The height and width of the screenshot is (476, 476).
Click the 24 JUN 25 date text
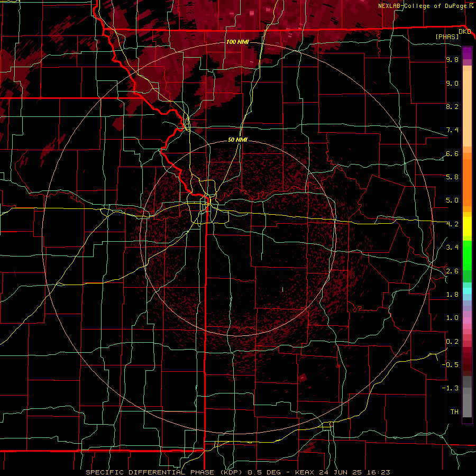pos(339,472)
